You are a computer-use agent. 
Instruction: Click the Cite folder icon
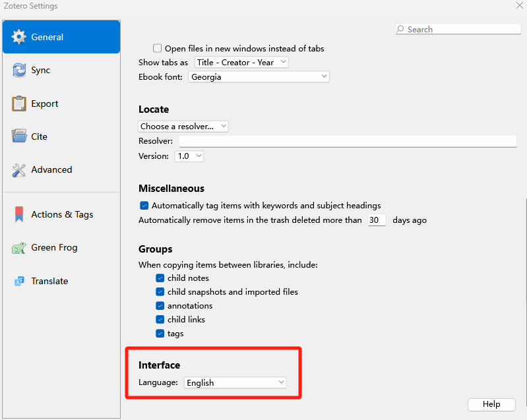click(19, 136)
